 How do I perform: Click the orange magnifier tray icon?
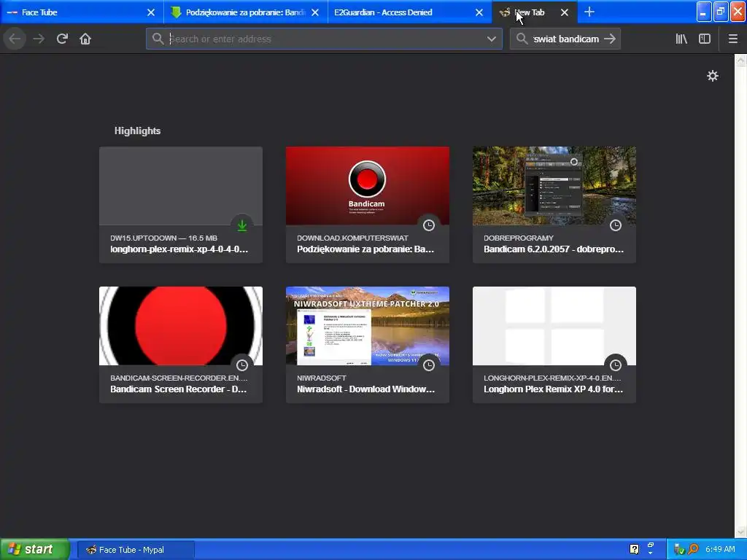693,549
